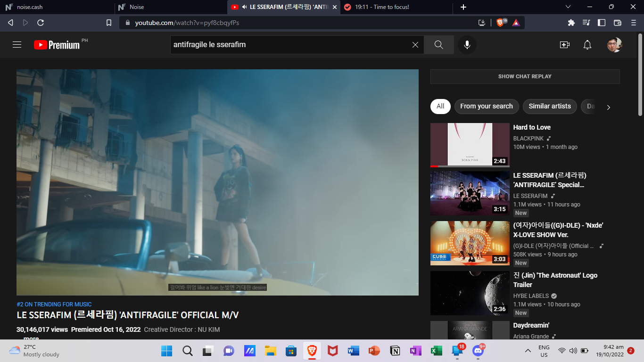Go to YouTube Premium home logo
644x362 pixels.
(57, 45)
